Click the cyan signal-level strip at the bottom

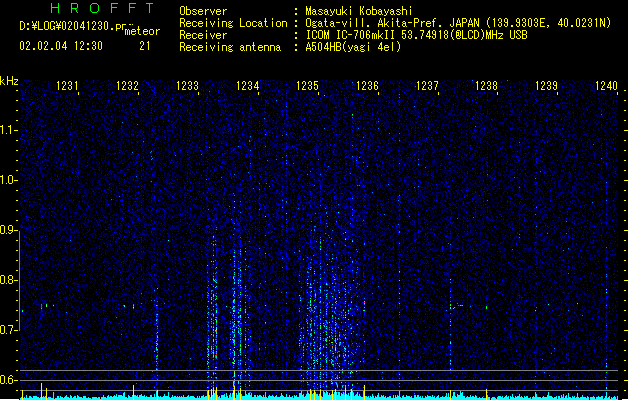319,397
